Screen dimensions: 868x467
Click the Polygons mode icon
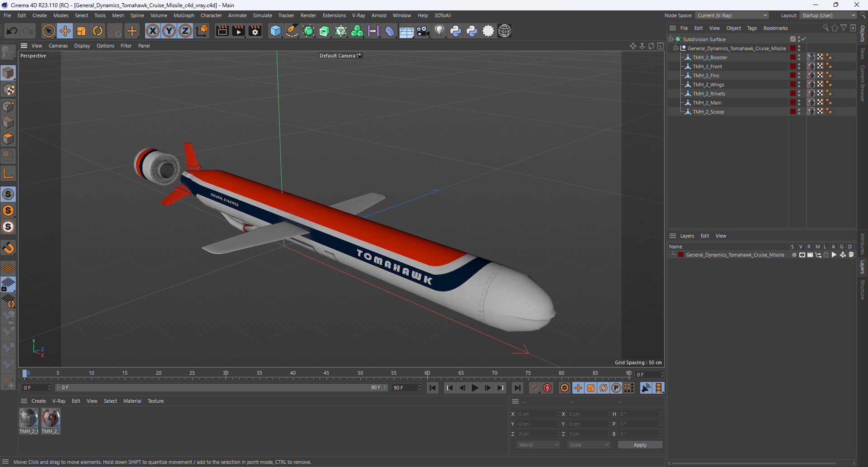[8, 139]
